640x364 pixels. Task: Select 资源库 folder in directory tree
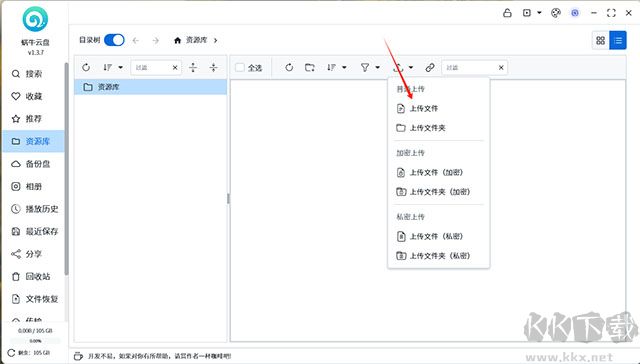151,87
